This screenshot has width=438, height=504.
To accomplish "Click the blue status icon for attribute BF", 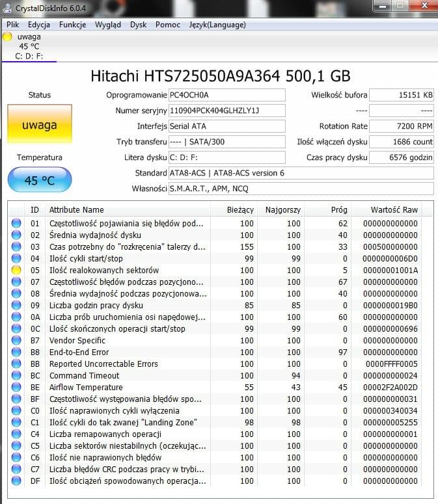I will coord(16,399).
